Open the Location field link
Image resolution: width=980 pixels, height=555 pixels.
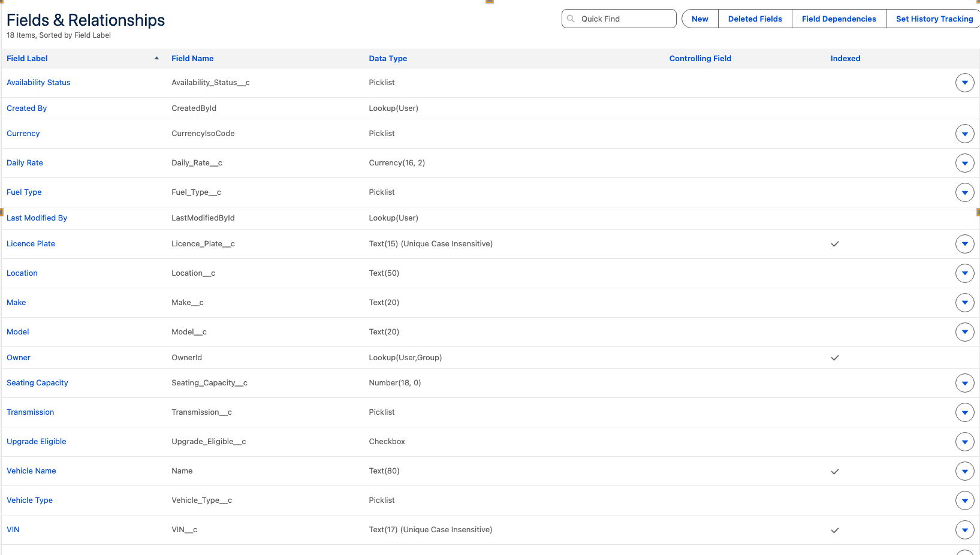pos(22,273)
